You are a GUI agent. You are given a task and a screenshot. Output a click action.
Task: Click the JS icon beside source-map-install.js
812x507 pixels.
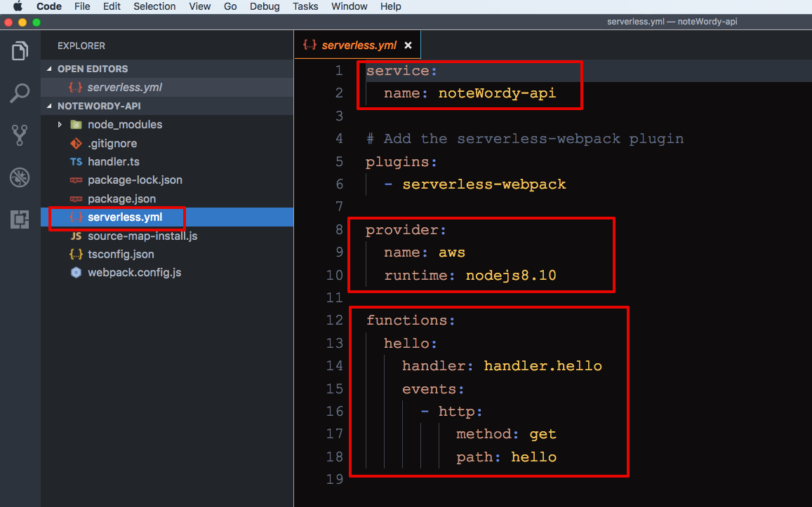76,236
